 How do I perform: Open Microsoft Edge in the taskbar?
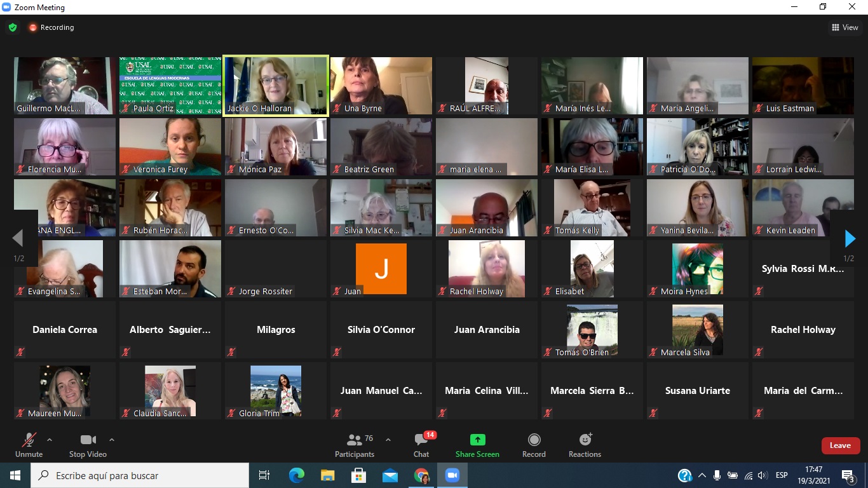[296, 475]
